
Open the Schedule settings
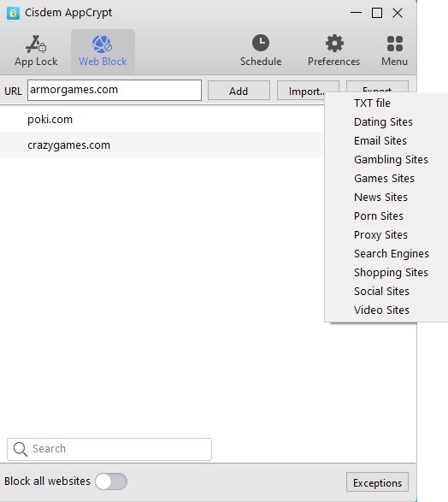point(261,51)
